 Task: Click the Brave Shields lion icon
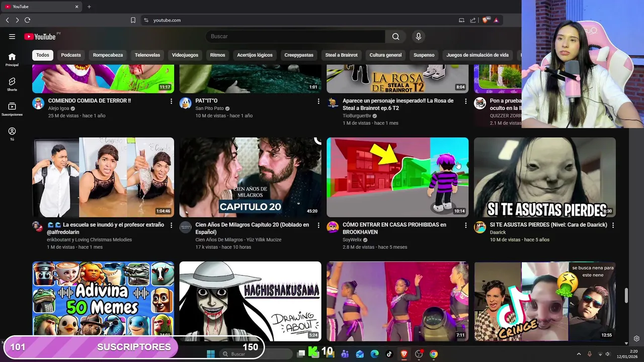[x=485, y=20]
